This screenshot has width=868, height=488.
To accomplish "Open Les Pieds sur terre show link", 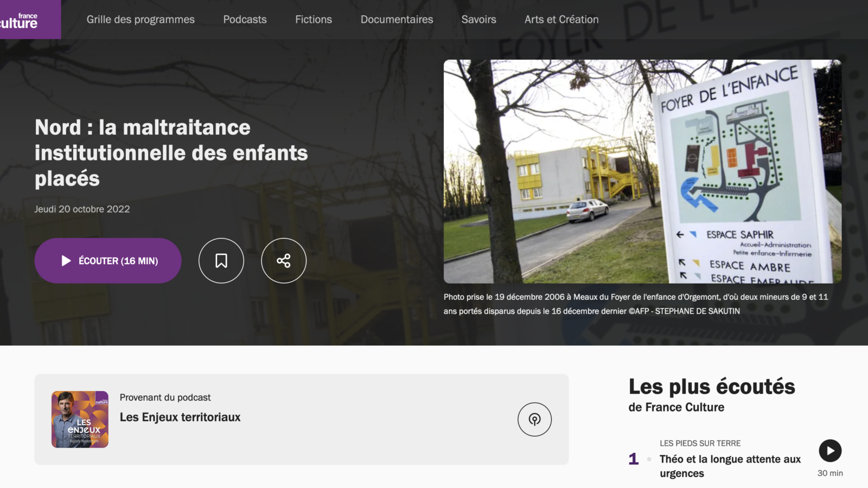I will coord(700,443).
